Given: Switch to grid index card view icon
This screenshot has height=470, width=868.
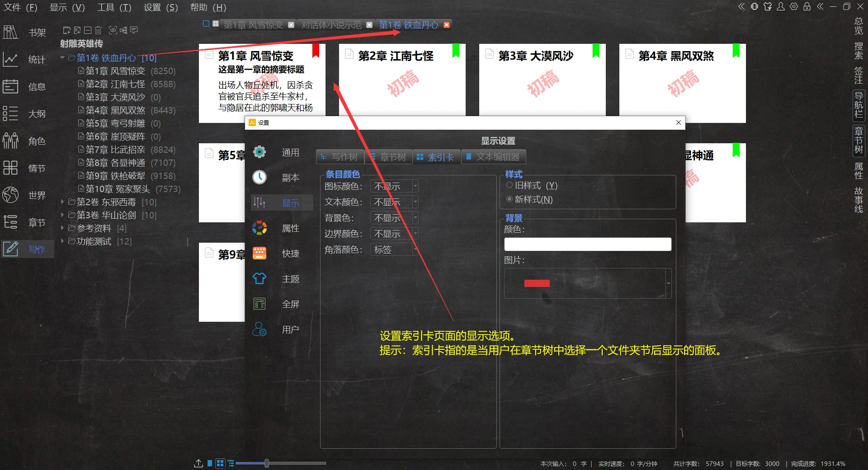Looking at the screenshot, I should click(x=220, y=463).
